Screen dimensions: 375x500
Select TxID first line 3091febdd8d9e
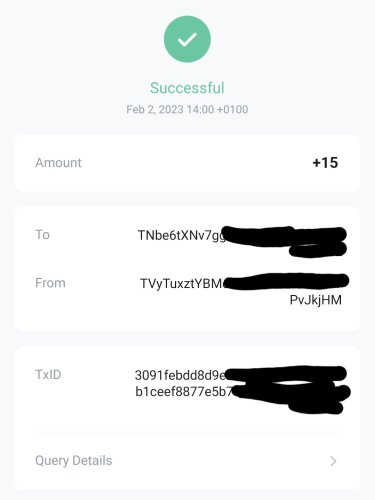click(180, 375)
